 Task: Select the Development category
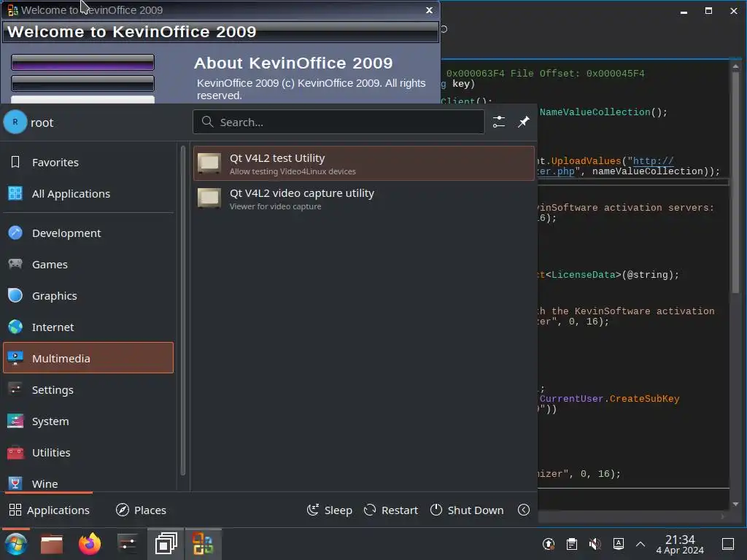88,233
